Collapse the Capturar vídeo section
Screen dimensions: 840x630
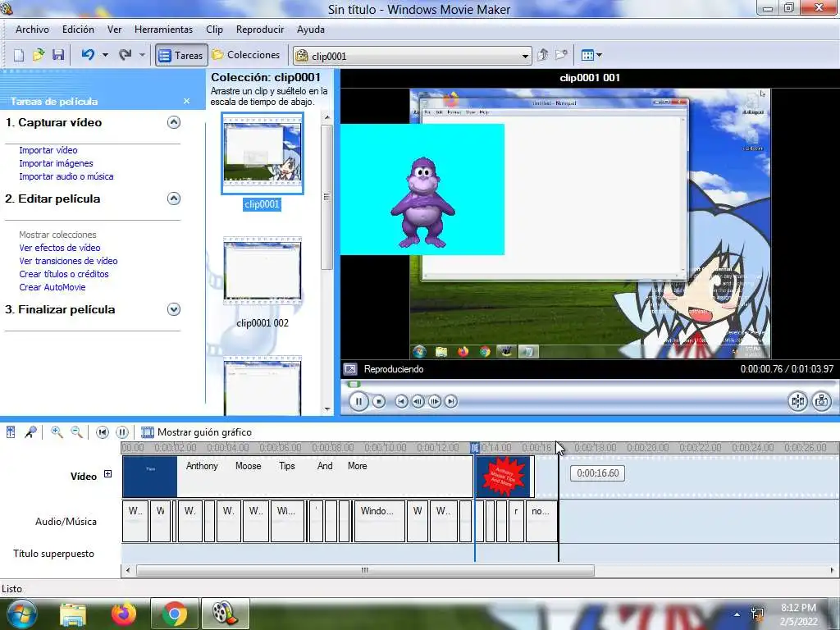pos(174,122)
